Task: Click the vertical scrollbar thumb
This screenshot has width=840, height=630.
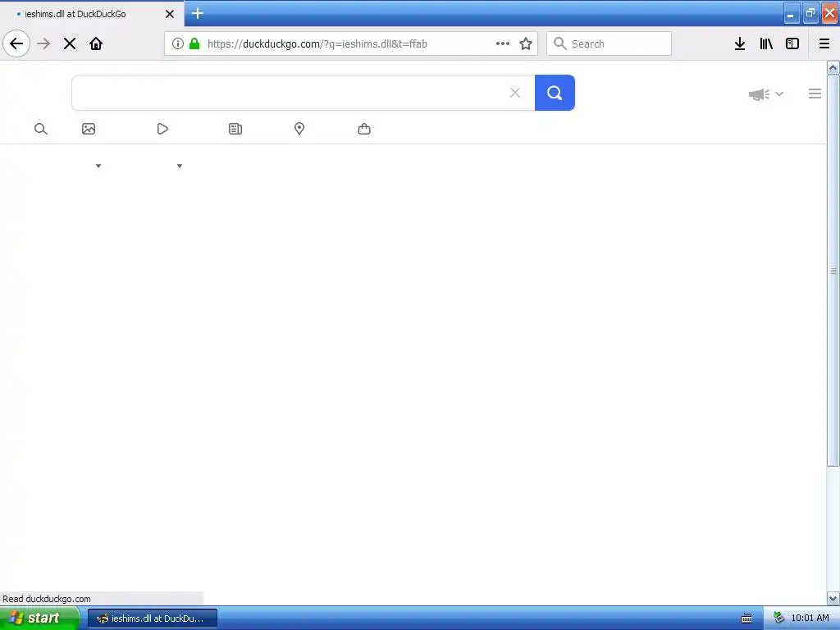Action: coord(833,271)
